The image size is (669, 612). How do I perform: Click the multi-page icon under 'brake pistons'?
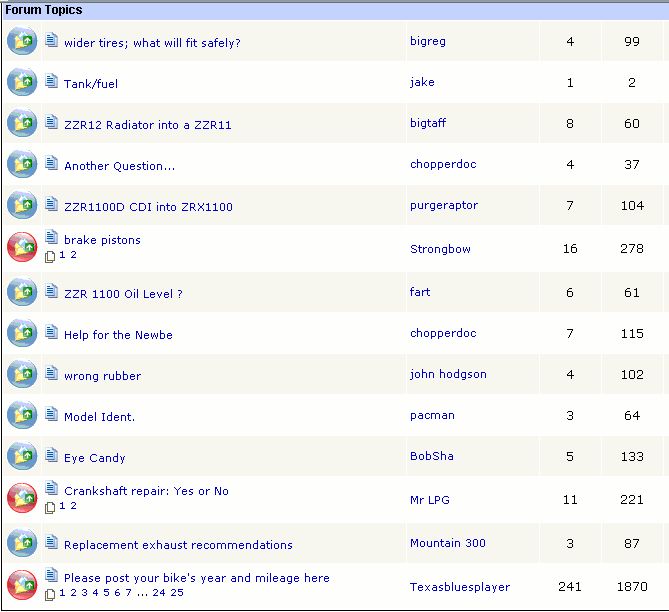coord(51,257)
